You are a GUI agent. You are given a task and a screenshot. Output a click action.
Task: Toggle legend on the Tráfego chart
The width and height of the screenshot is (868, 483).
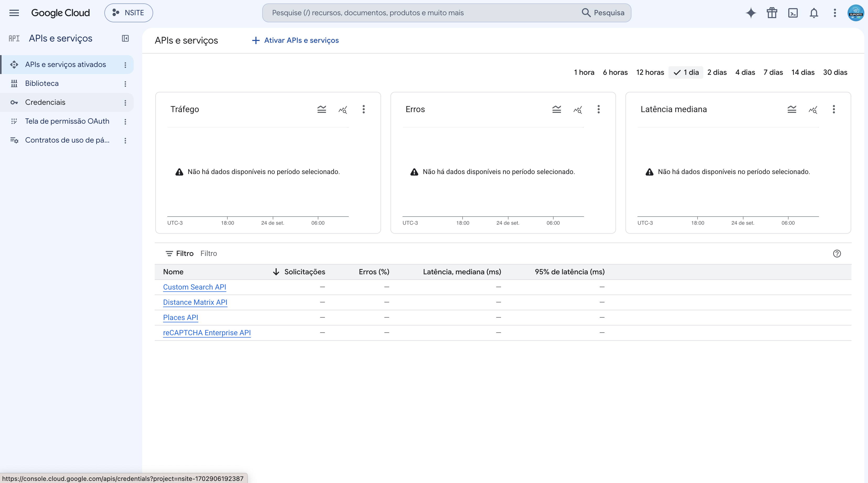(322, 109)
